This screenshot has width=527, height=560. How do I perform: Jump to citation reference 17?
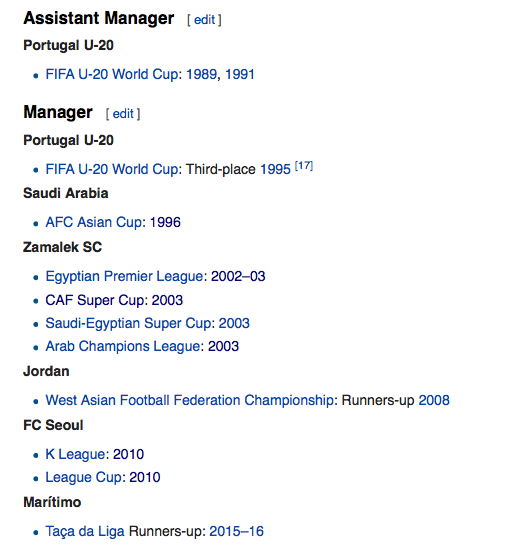[304, 166]
